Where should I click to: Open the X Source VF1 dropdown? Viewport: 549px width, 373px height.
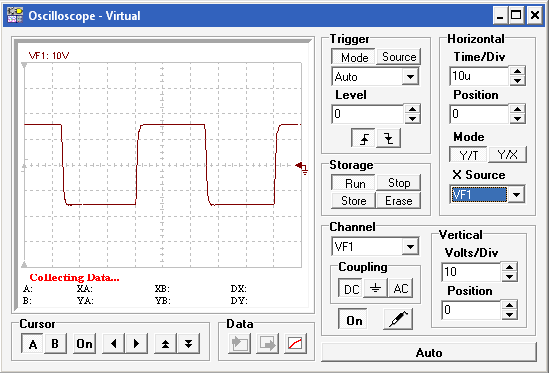pyautogui.click(x=516, y=194)
